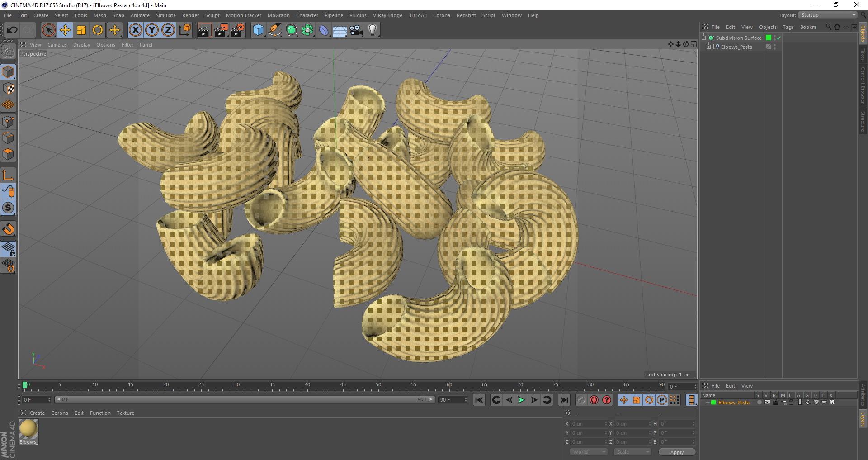868x460 pixels.
Task: Go to the start of animation
Action: click(x=479, y=400)
